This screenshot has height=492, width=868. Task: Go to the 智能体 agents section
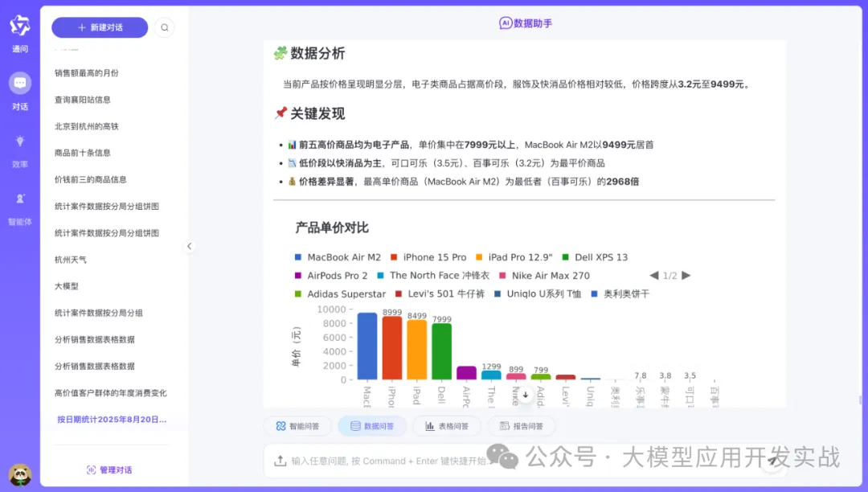pyautogui.click(x=19, y=206)
